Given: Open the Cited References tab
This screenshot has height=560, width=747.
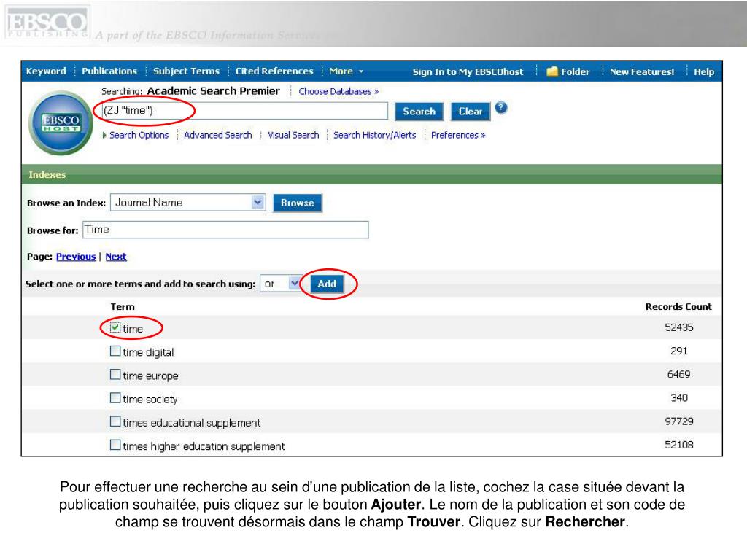Looking at the screenshot, I should pos(274,71).
